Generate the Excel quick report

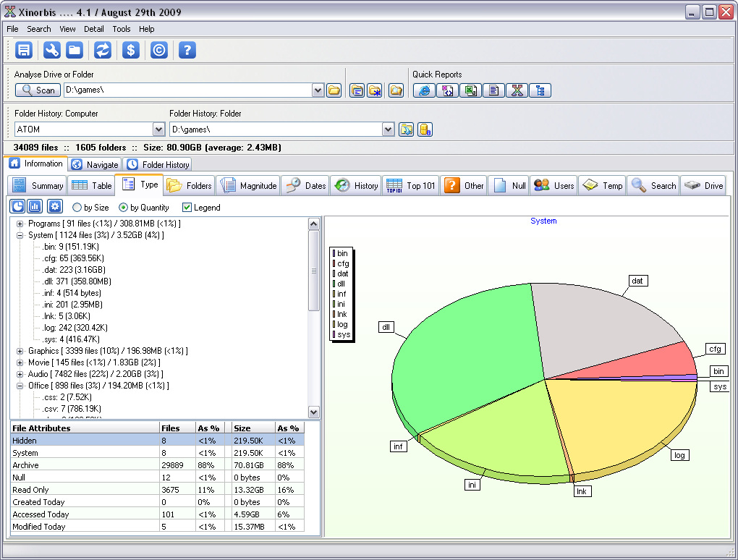pyautogui.click(x=471, y=90)
